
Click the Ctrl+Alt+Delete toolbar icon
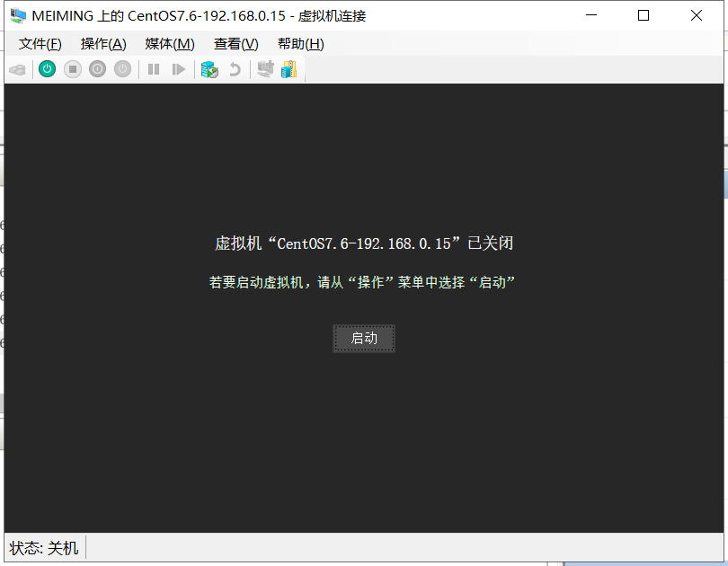18,69
